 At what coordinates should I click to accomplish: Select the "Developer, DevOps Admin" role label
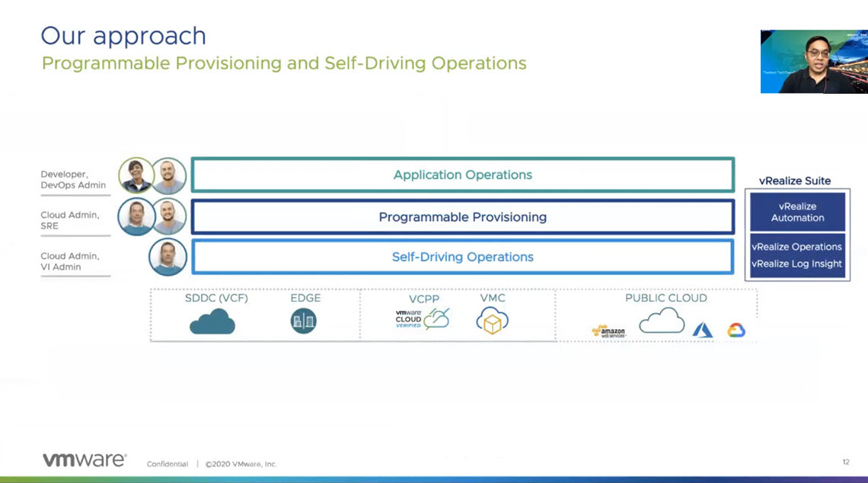[x=73, y=180]
